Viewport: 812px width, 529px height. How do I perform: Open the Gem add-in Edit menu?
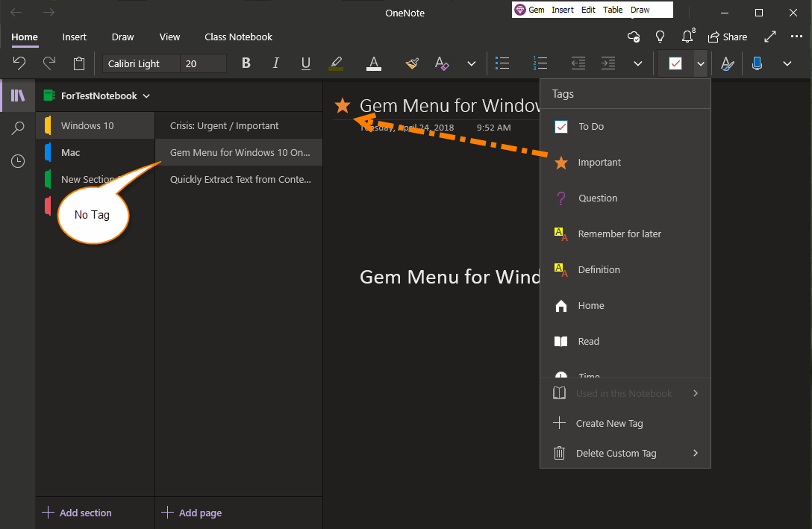(588, 9)
